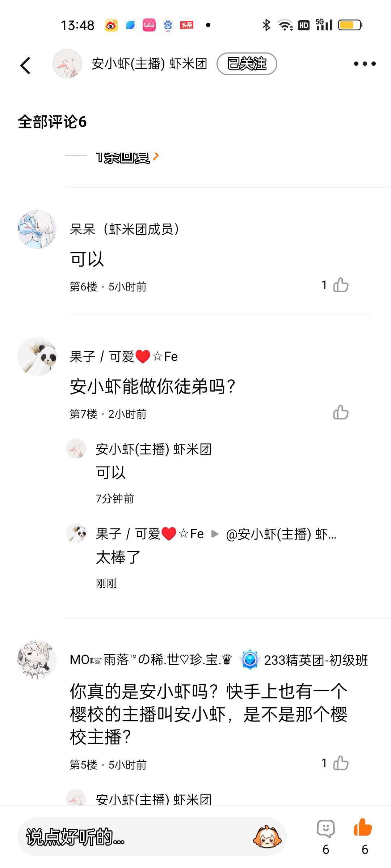The height and width of the screenshot is (868, 391).
Task: Toggle the 已关注 follow button
Action: pos(247,64)
